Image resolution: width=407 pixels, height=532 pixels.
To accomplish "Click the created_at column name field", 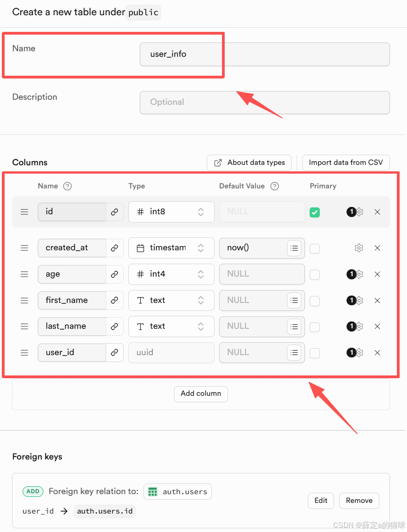I will [x=72, y=248].
